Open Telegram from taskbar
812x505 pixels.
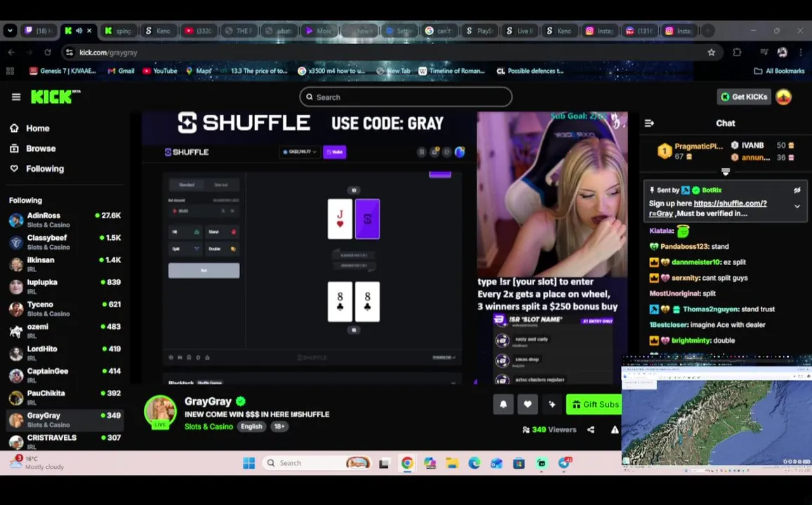[x=564, y=463]
